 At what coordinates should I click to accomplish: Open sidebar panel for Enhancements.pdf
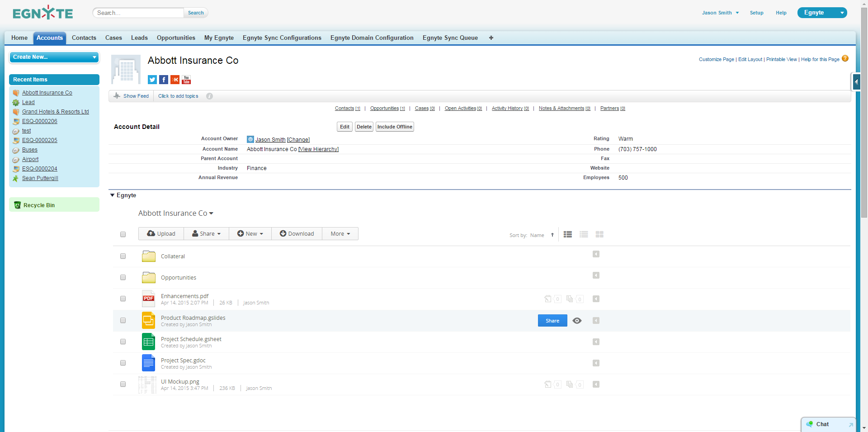click(596, 299)
